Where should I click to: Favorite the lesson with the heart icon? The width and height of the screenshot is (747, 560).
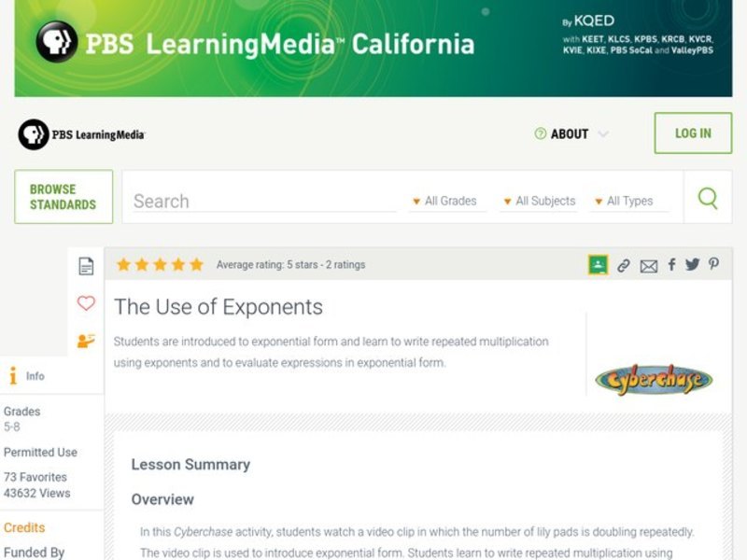click(86, 302)
